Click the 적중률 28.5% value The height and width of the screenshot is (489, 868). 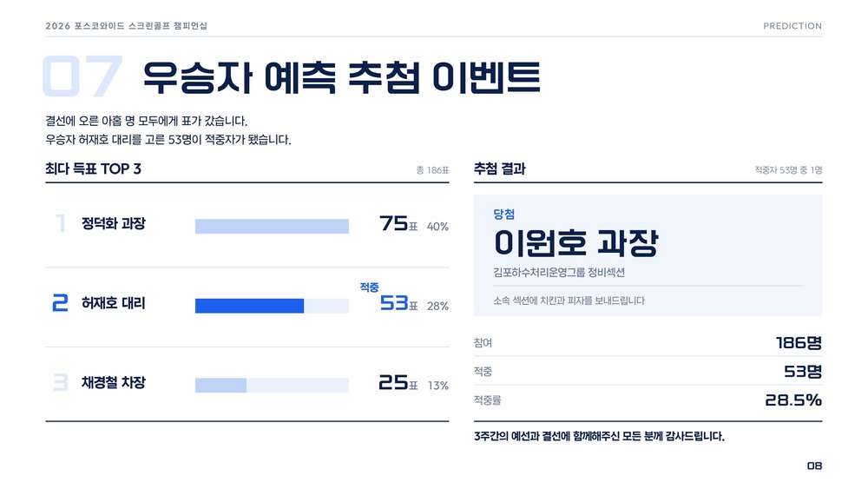click(793, 400)
